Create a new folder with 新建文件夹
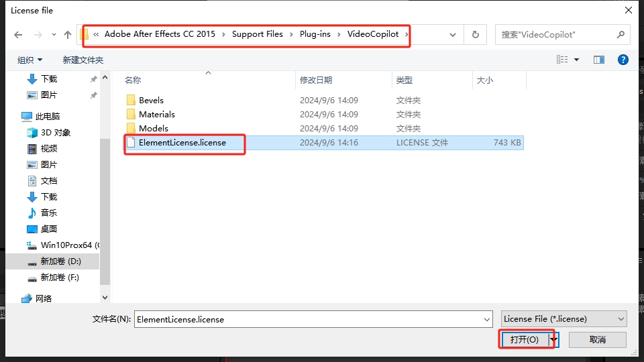644x362 pixels. pyautogui.click(x=83, y=60)
